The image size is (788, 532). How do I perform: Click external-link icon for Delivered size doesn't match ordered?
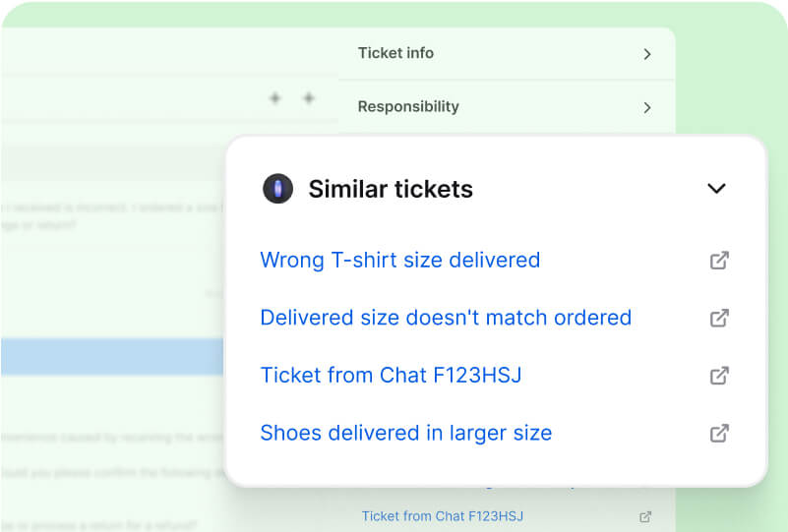point(719,318)
